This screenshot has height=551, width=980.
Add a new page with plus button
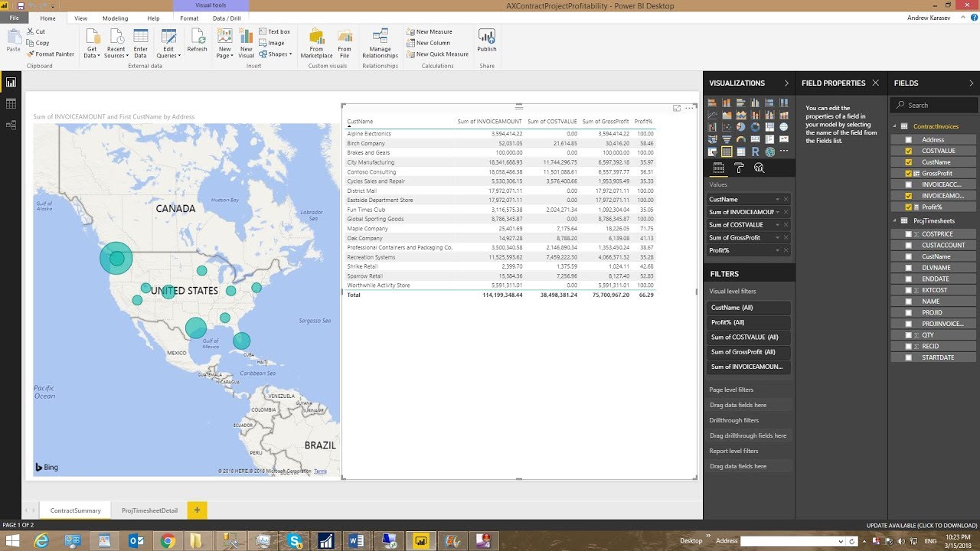197,510
